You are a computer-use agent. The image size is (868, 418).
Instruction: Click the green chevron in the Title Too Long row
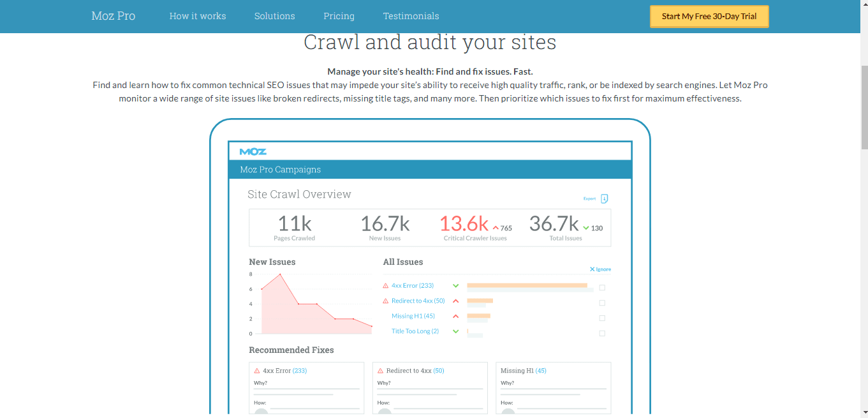(x=456, y=331)
